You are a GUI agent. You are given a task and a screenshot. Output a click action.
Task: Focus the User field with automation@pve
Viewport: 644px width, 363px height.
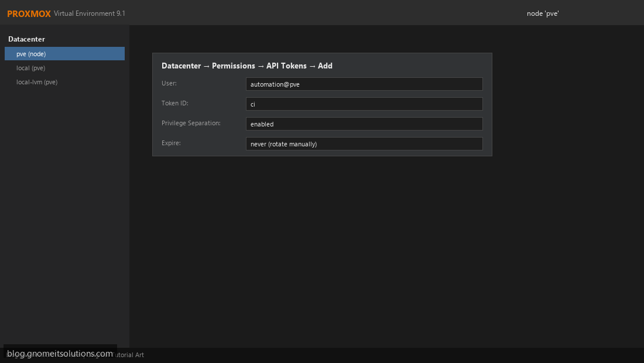[x=364, y=84]
